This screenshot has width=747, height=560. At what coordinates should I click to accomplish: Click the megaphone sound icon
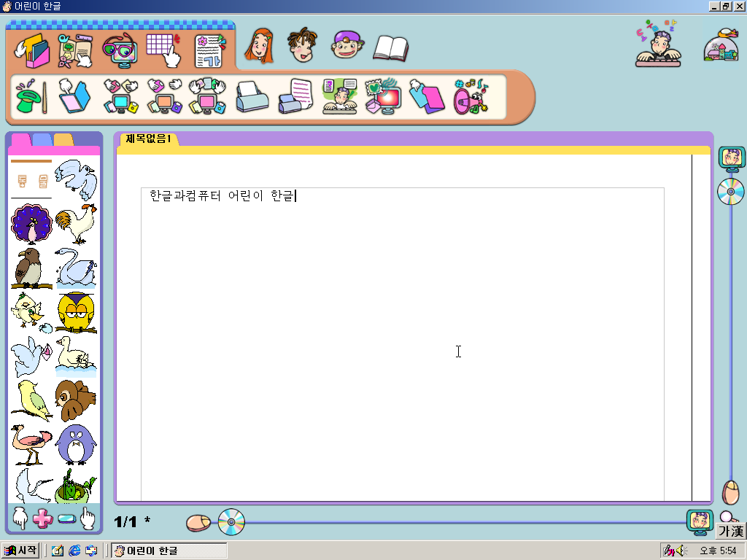click(x=471, y=96)
